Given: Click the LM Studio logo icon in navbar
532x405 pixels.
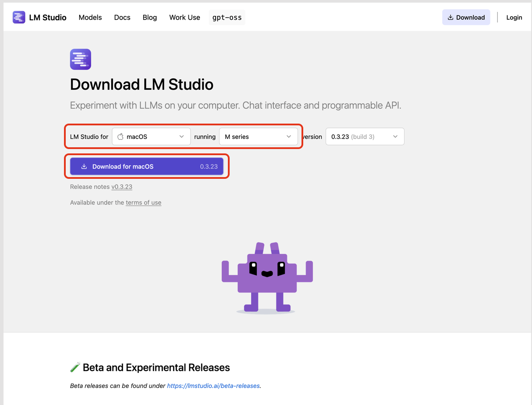Looking at the screenshot, I should pos(19,18).
